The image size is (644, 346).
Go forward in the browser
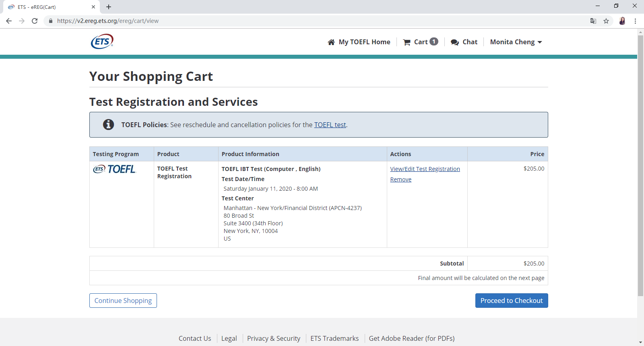(22, 21)
